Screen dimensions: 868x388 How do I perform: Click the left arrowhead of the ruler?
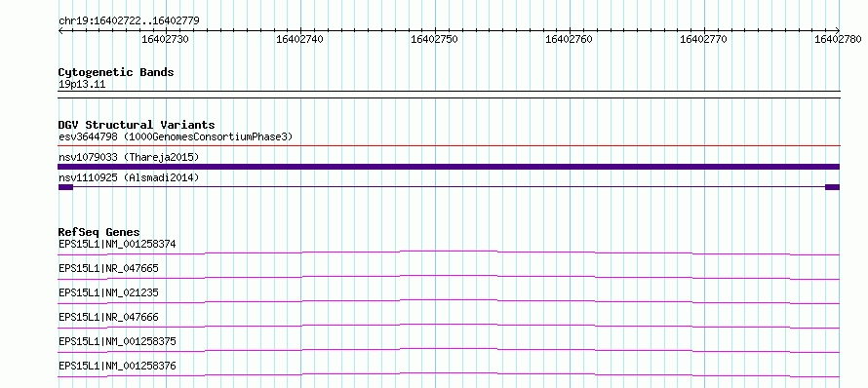[x=60, y=31]
